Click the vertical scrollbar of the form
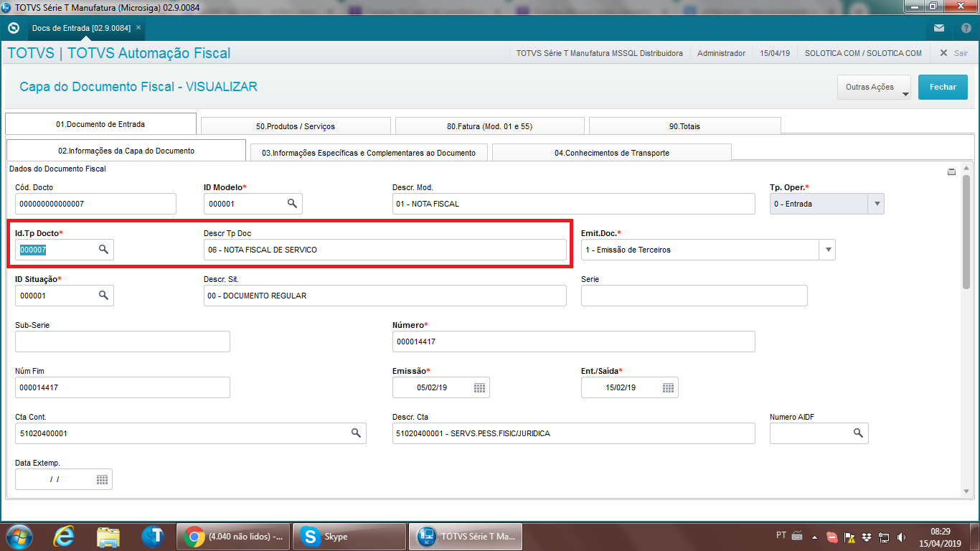 coord(966,230)
